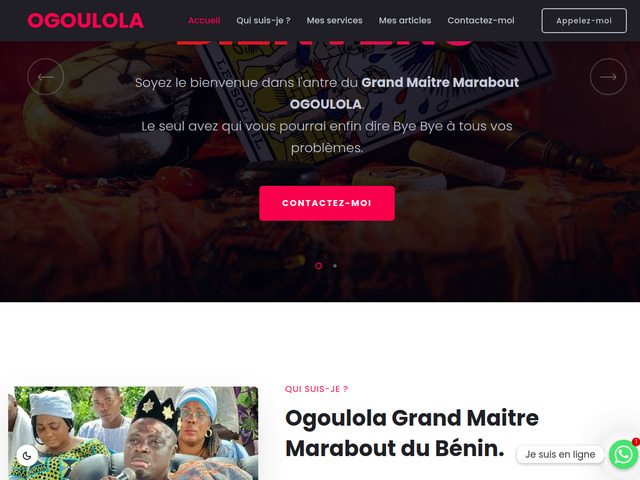This screenshot has height=480, width=640.
Task: Open the marabout group photo thumbnail
Action: 133,433
